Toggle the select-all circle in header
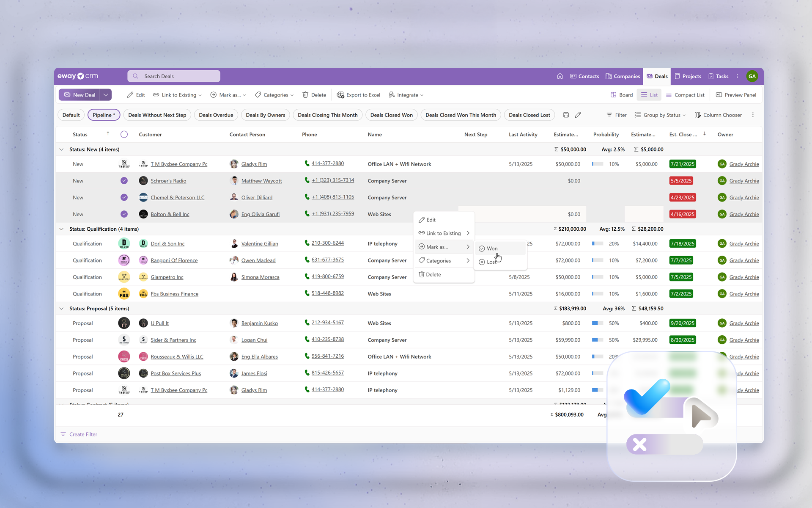Screen dimensions: 812x508 tap(124, 134)
